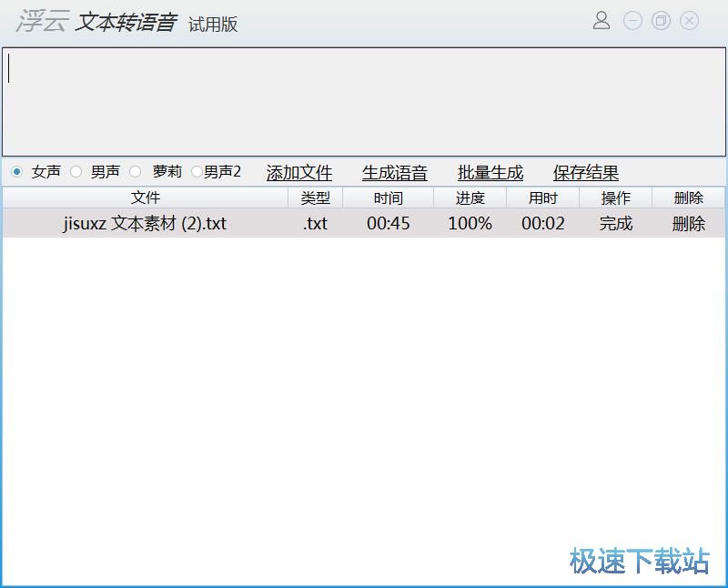Open the user account icon
Viewport: 728px width, 588px height.
(602, 20)
